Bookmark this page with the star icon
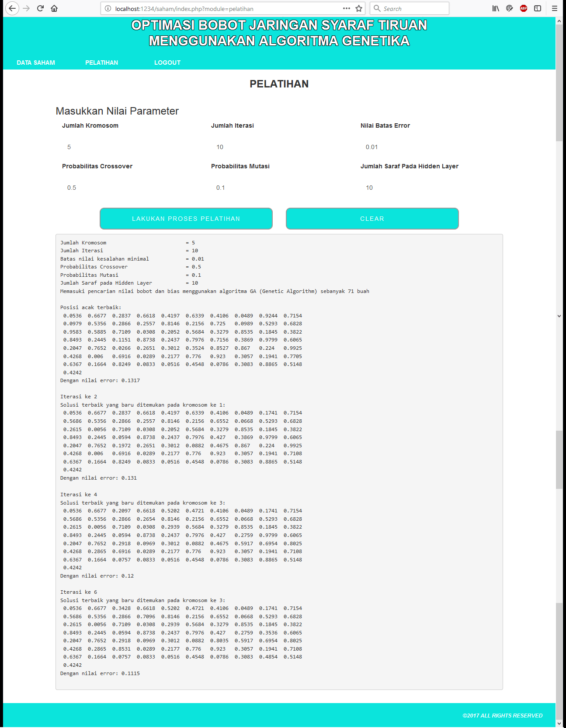Screen dimensions: 566x728 [x=359, y=8]
